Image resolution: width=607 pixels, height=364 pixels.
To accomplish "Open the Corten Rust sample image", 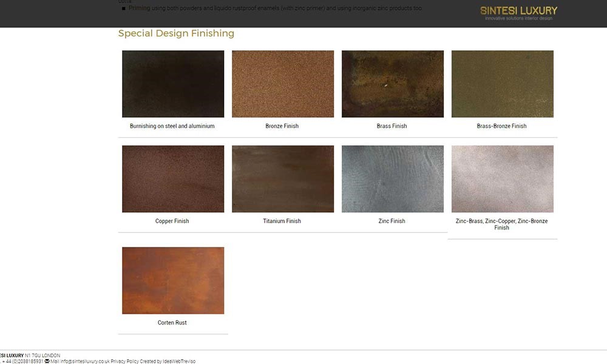I will [173, 280].
